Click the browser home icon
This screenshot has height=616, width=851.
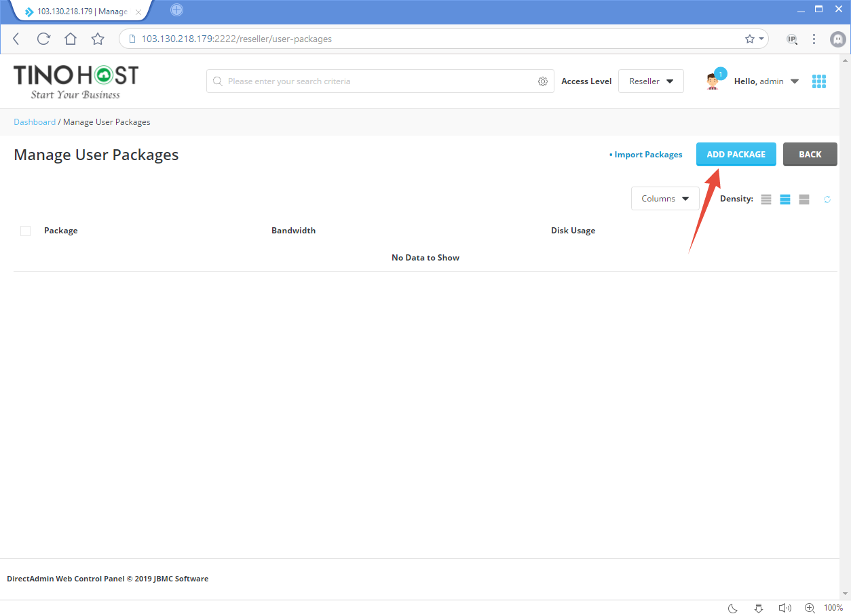[x=71, y=39]
